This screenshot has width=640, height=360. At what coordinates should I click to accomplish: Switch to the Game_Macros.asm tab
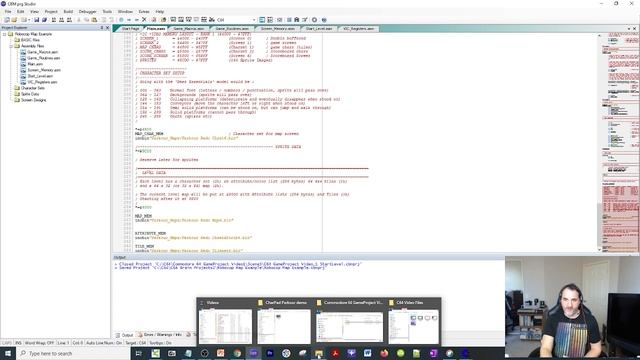click(188, 29)
